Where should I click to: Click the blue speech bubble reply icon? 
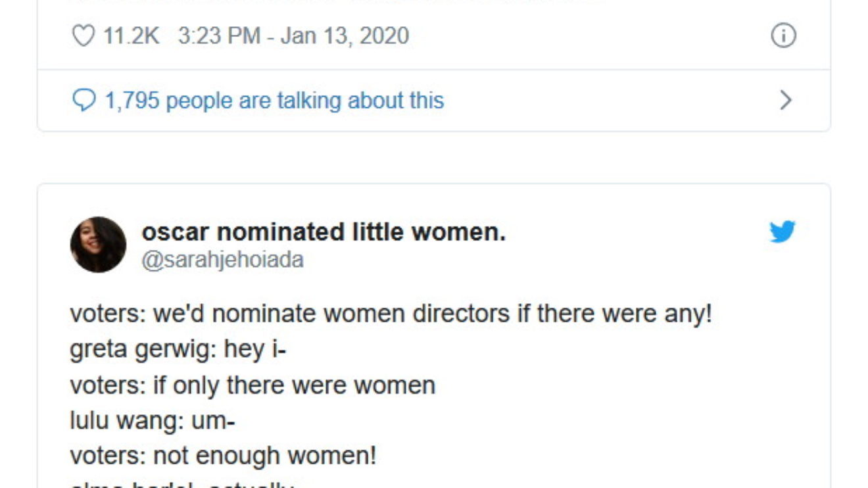click(x=83, y=101)
